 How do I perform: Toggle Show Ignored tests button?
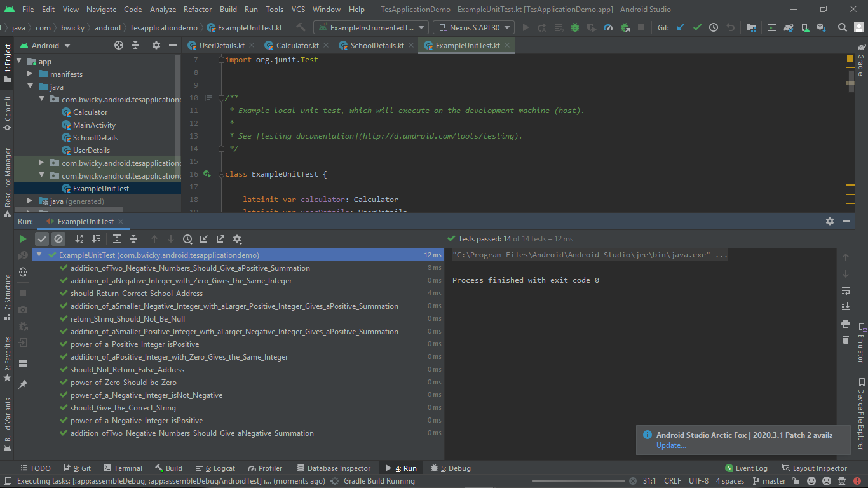click(58, 239)
